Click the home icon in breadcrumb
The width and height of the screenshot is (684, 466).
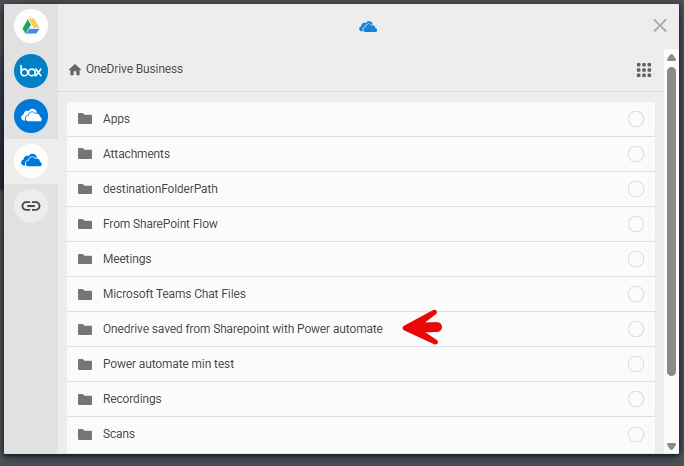75,70
